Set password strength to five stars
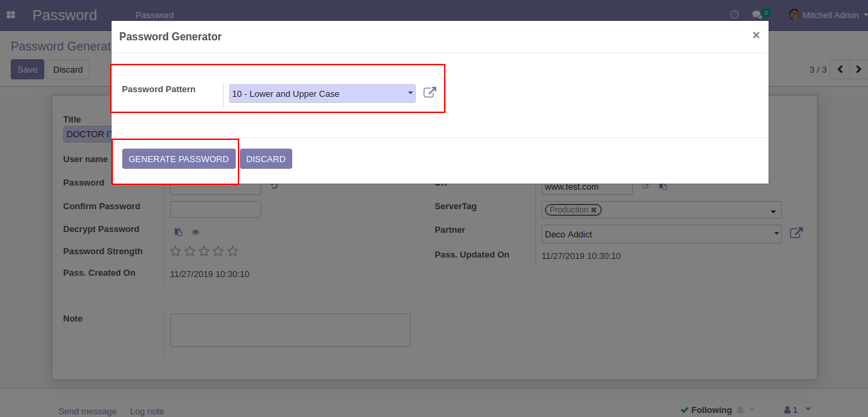The image size is (868, 417). pos(232,251)
